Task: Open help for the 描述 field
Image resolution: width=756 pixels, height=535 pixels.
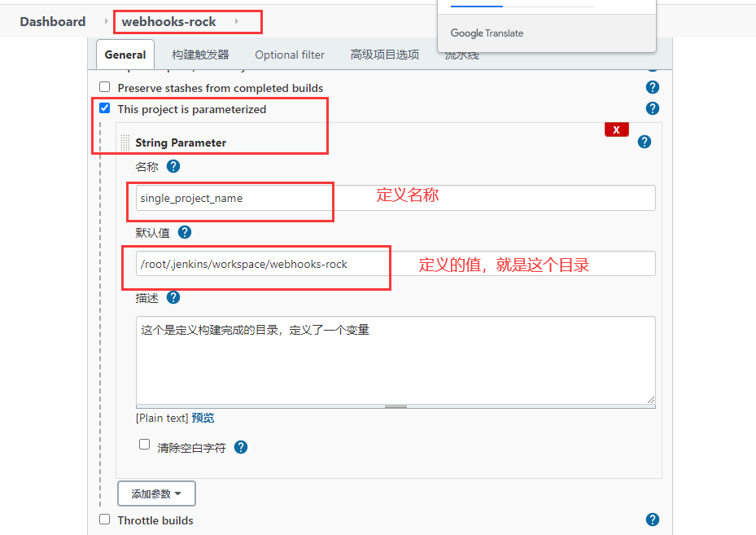Action: point(173,297)
